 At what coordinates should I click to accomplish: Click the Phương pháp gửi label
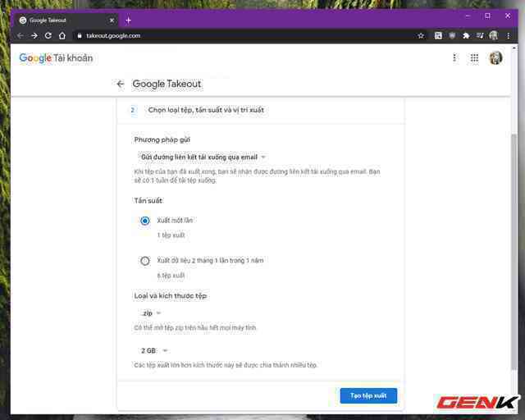pos(162,139)
